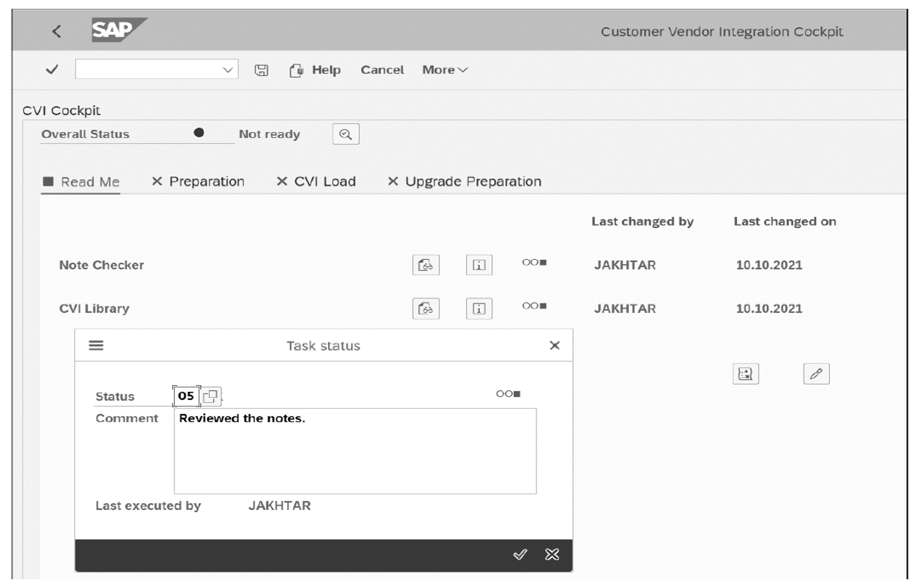The width and height of the screenshot is (920, 588).
Task: Select the pencil edit icon on the right
Action: (816, 373)
